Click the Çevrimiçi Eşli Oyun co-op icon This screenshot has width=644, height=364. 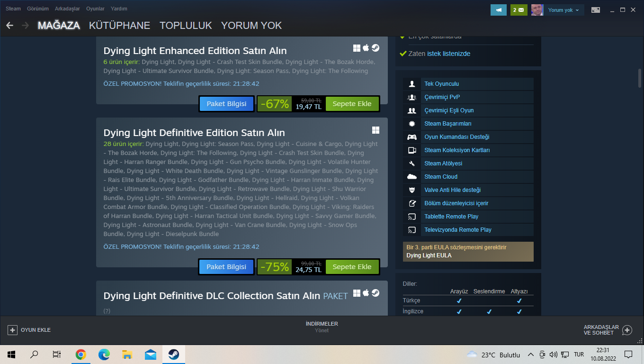(412, 110)
